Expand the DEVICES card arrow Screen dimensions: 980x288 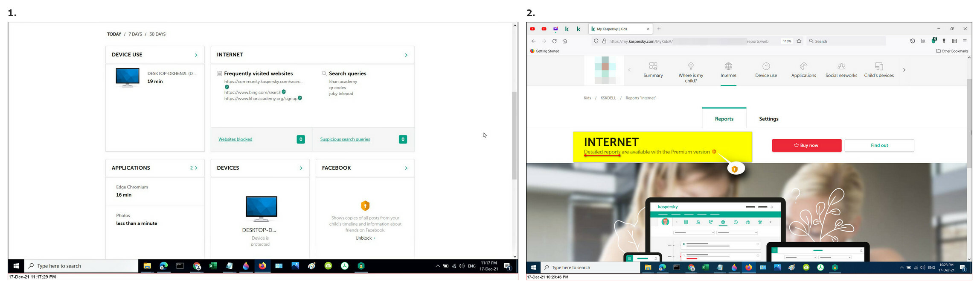click(x=301, y=168)
